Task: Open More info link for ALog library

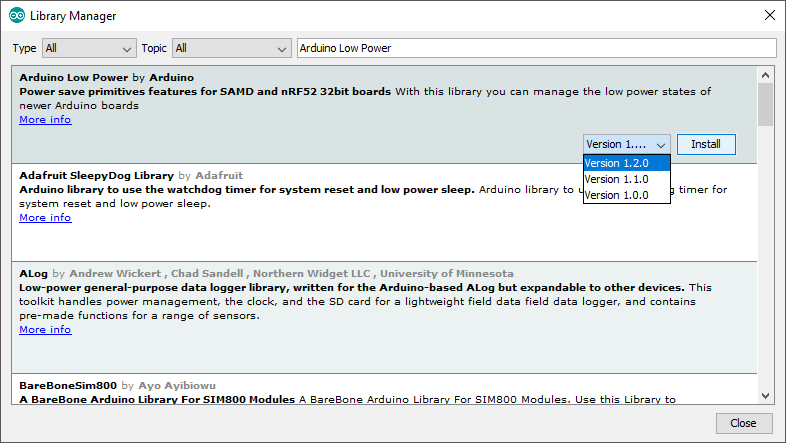Action: pos(45,330)
